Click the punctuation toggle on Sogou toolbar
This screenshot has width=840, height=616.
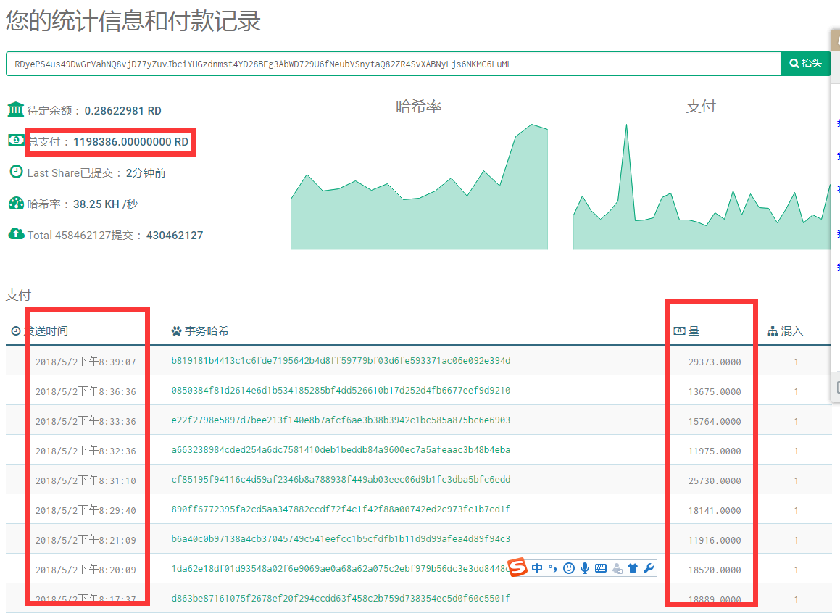[553, 568]
